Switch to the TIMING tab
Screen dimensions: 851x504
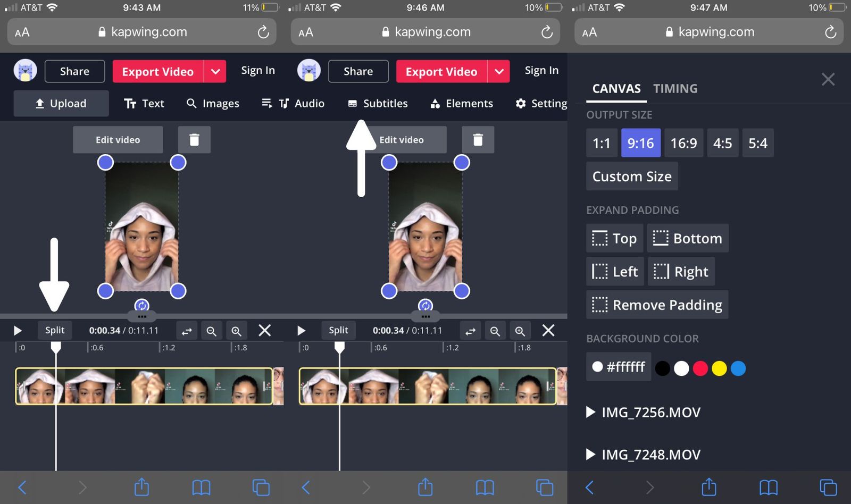coord(675,89)
